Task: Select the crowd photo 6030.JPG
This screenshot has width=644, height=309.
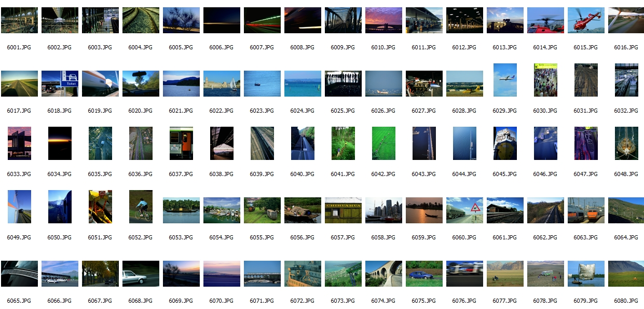Action: pyautogui.click(x=545, y=80)
